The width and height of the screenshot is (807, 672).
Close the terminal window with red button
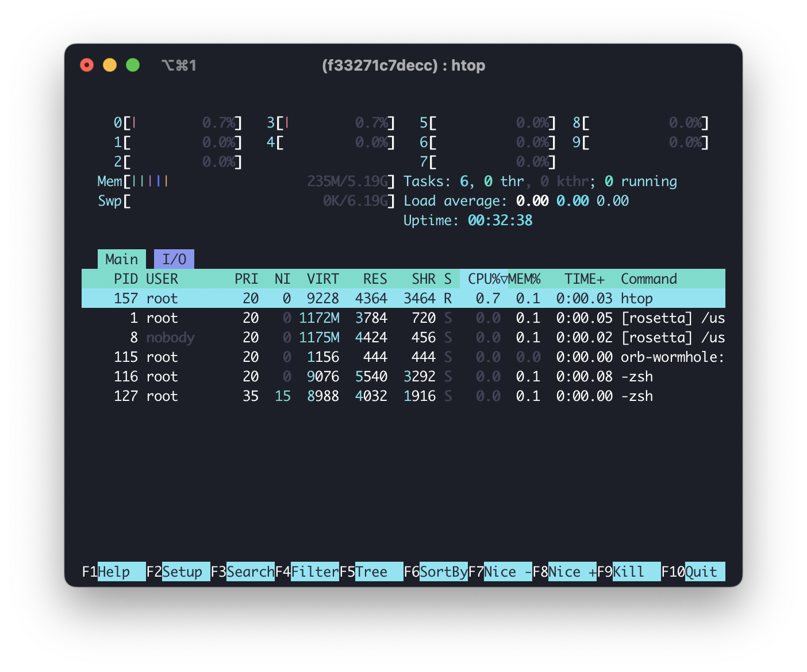coord(87,65)
